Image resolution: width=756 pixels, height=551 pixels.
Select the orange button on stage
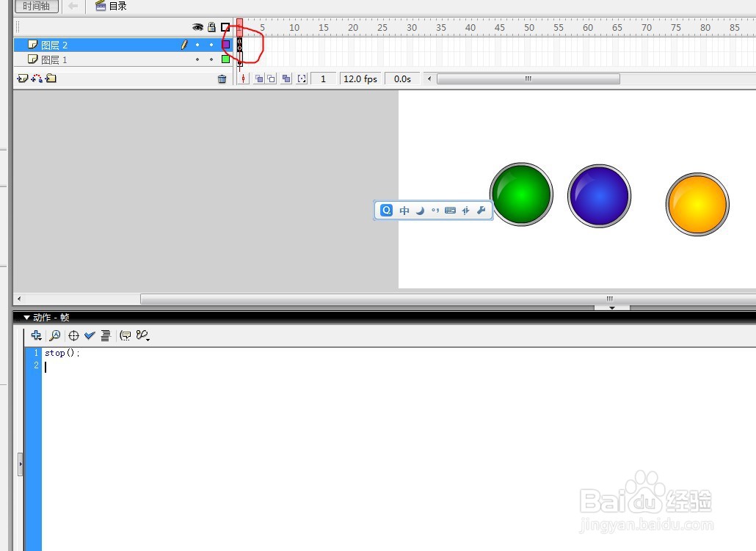pyautogui.click(x=697, y=205)
